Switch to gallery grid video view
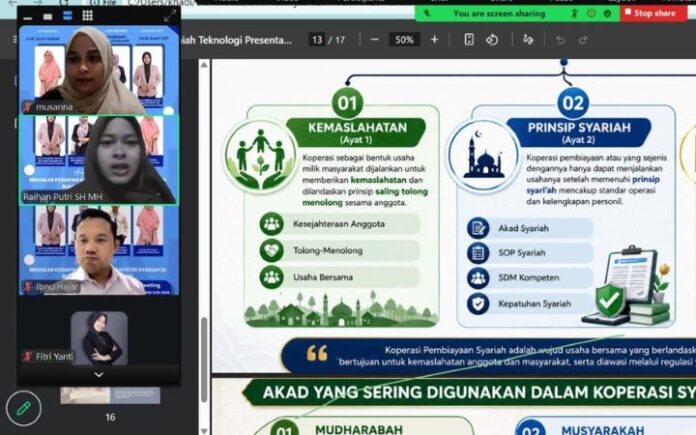Screen dimensions: 696x435 click(87, 16)
